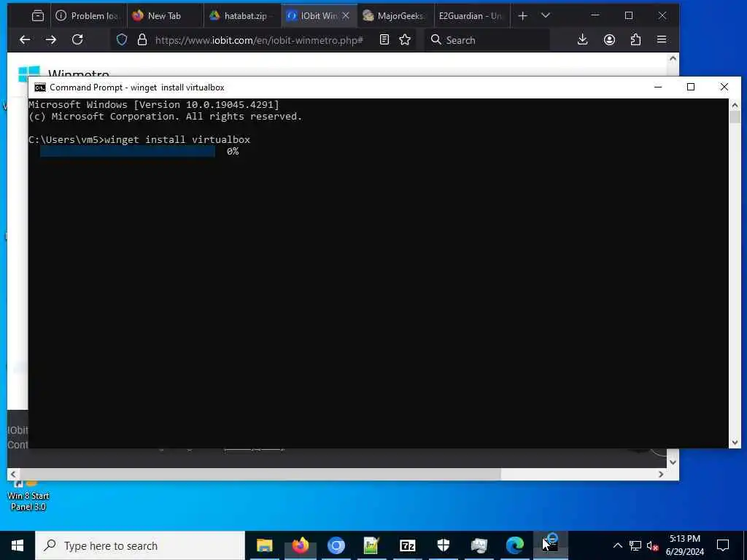Bookmark this page with star icon
This screenshot has width=747, height=560.
[x=405, y=40]
